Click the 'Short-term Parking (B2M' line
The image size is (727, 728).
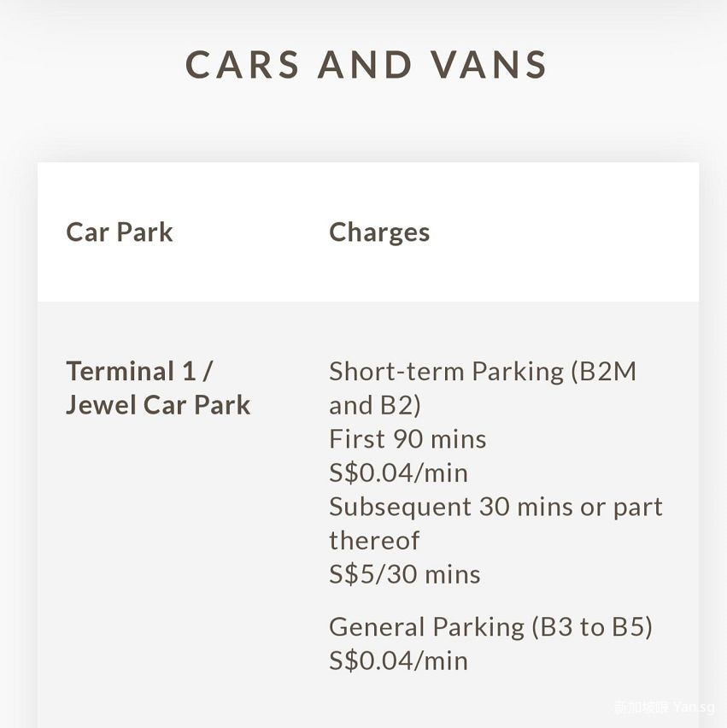pyautogui.click(x=483, y=372)
